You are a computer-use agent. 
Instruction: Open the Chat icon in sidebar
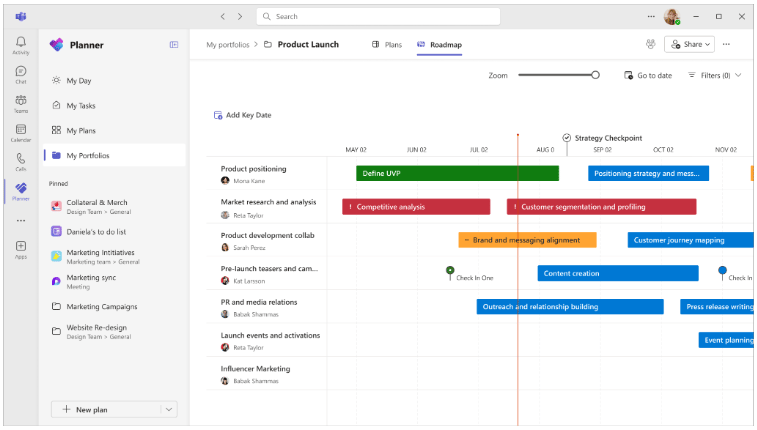pyautogui.click(x=21, y=71)
